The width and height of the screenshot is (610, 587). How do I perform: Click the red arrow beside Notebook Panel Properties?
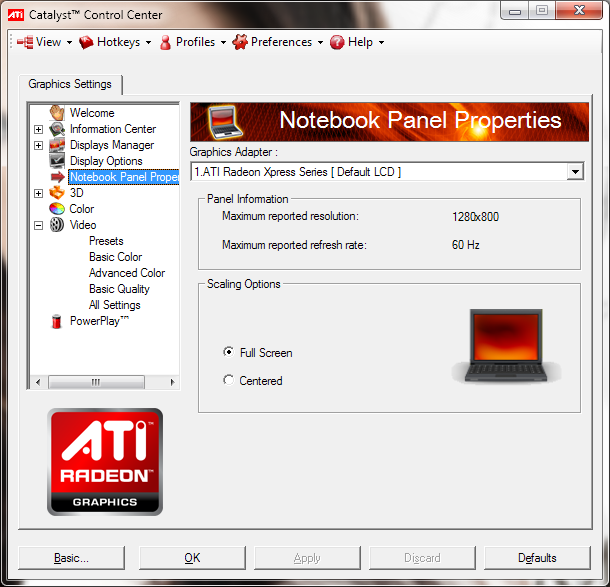(58, 177)
